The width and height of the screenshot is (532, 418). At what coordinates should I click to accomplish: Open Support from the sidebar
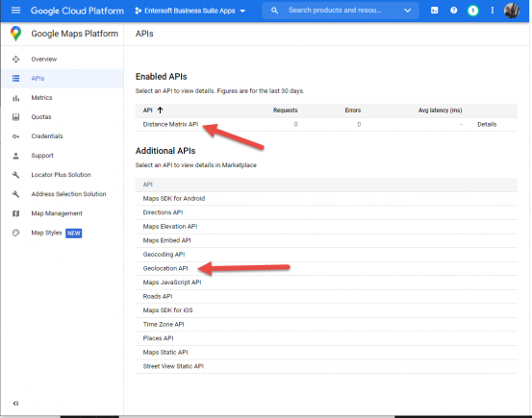[x=42, y=156]
